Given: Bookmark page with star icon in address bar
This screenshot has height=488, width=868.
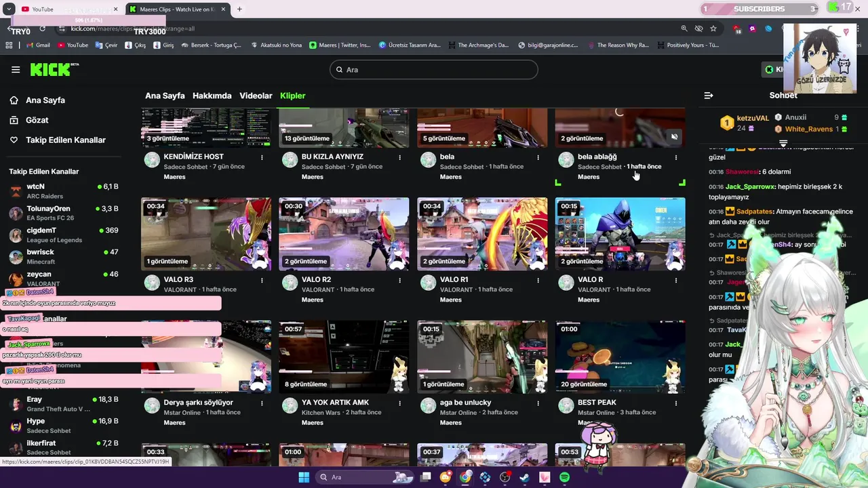Looking at the screenshot, I should click(x=713, y=28).
